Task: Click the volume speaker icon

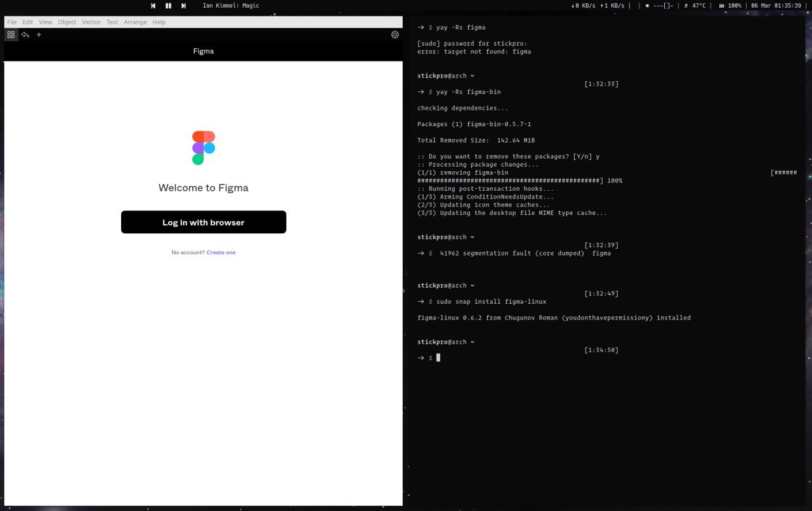Action: pyautogui.click(x=648, y=6)
